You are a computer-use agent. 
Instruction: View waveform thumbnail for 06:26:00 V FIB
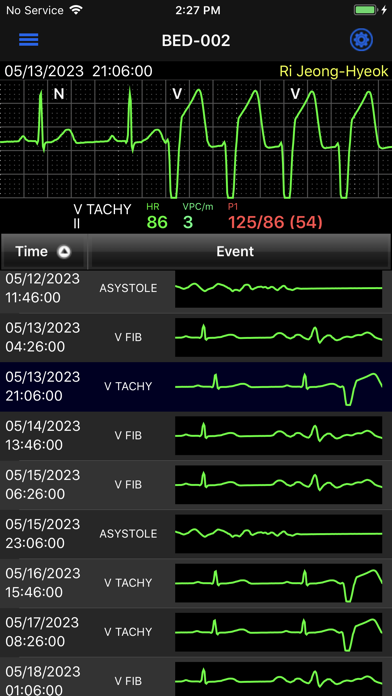(278, 485)
